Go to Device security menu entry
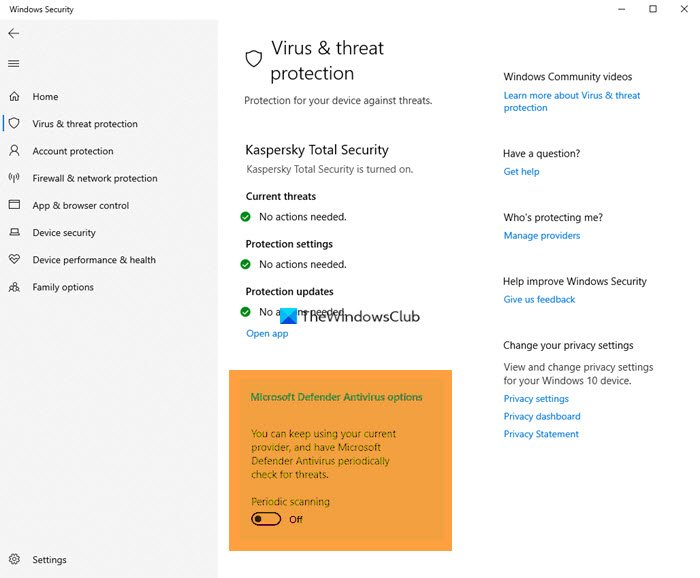700x578 pixels. point(64,233)
